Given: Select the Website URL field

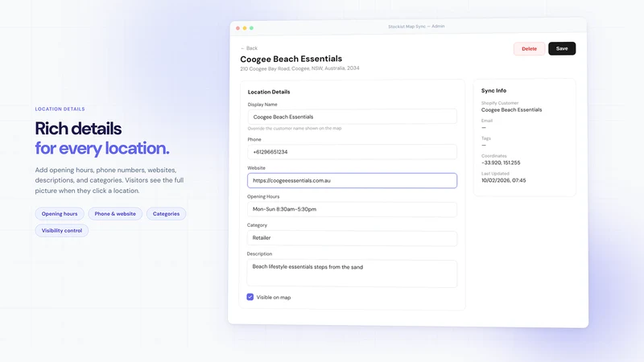Looking at the screenshot, I should (352, 180).
